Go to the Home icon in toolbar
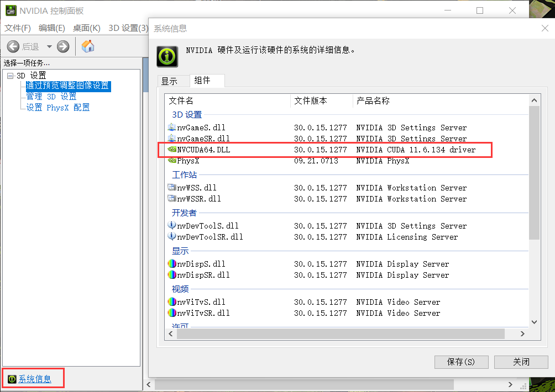555x392 pixels. point(88,46)
